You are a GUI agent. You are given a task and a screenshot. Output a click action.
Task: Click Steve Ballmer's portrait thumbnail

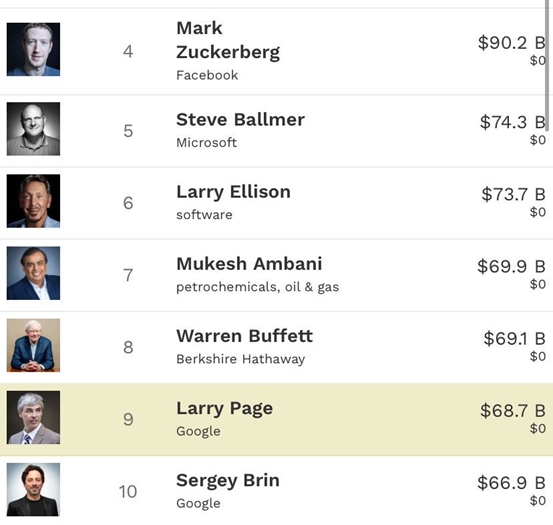click(x=33, y=129)
